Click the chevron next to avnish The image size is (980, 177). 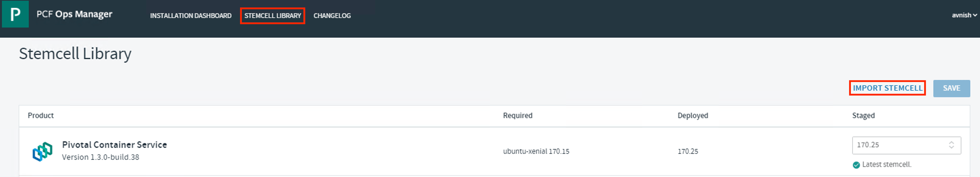tap(975, 15)
